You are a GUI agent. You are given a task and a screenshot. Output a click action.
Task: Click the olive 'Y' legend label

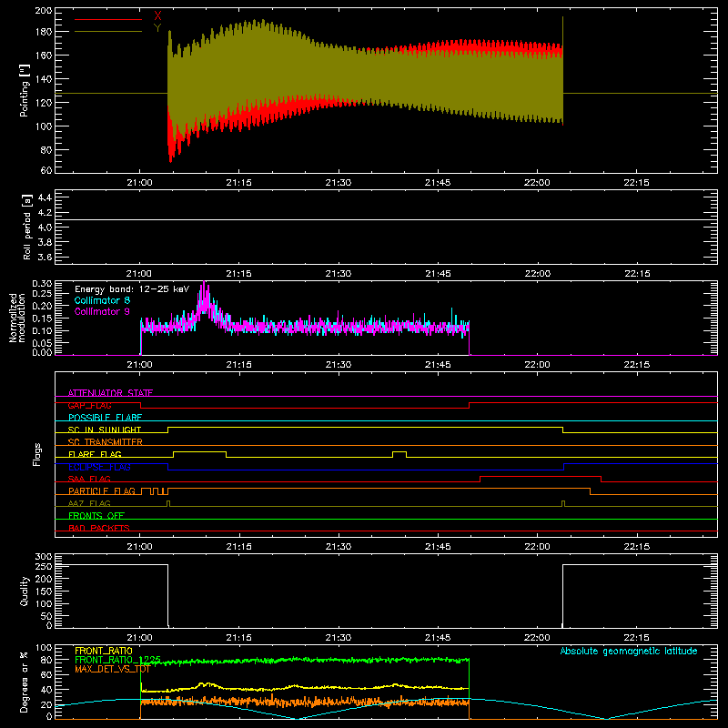[157, 28]
